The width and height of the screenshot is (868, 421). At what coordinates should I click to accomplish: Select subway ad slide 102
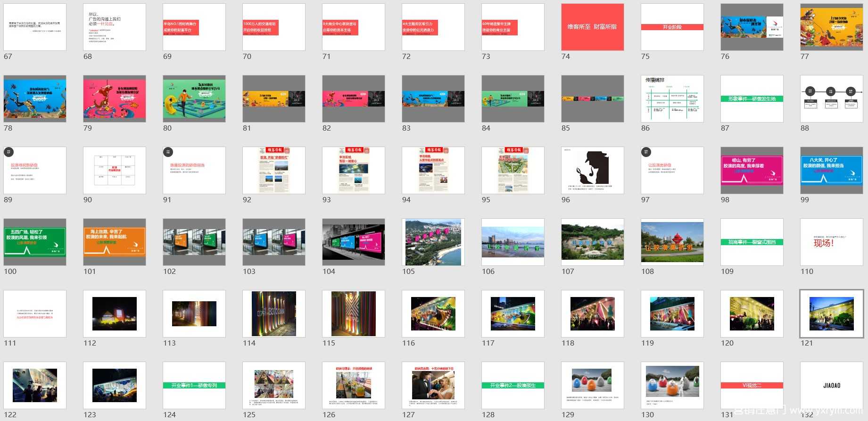click(194, 242)
